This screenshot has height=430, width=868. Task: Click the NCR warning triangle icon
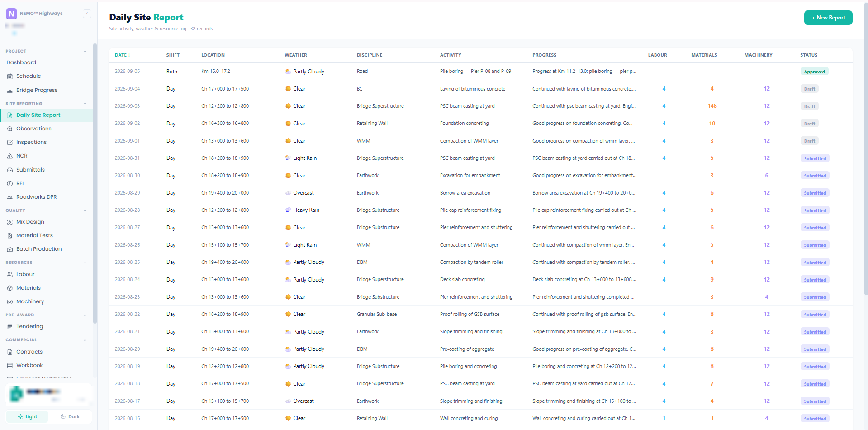tap(10, 156)
